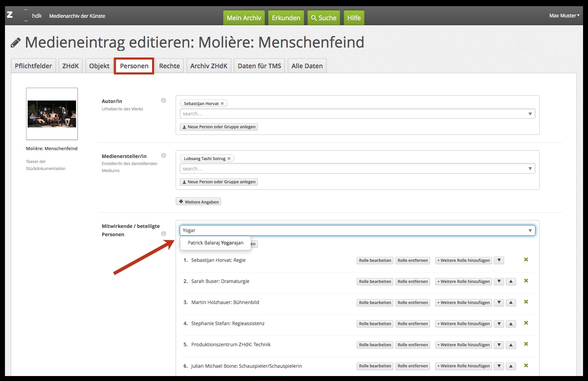
Task: Move Martin Holzhauer entry up
Action: (x=511, y=303)
